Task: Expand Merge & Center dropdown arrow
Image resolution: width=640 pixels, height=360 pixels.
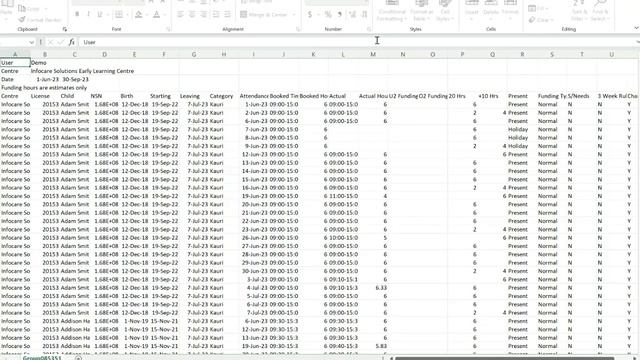Action: 293,15
